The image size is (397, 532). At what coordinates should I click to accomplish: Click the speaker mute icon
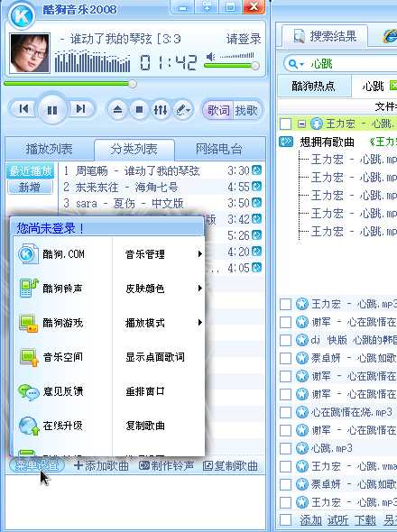210,56
